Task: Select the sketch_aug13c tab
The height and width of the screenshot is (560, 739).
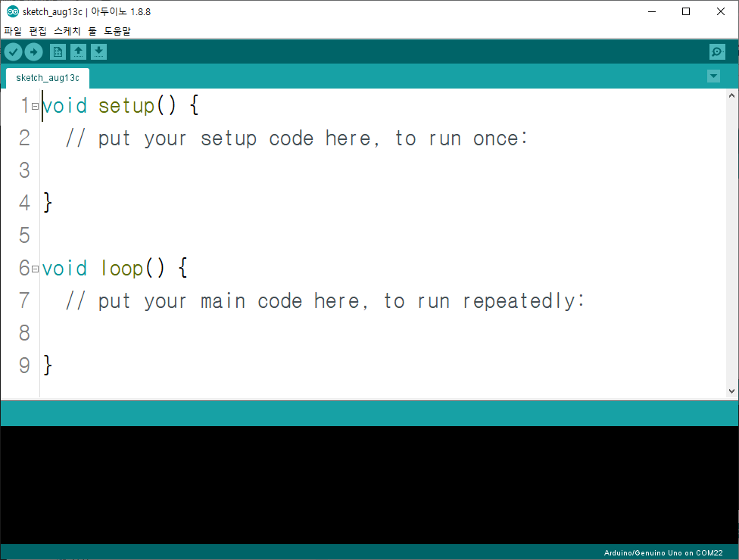Action: 48,78
